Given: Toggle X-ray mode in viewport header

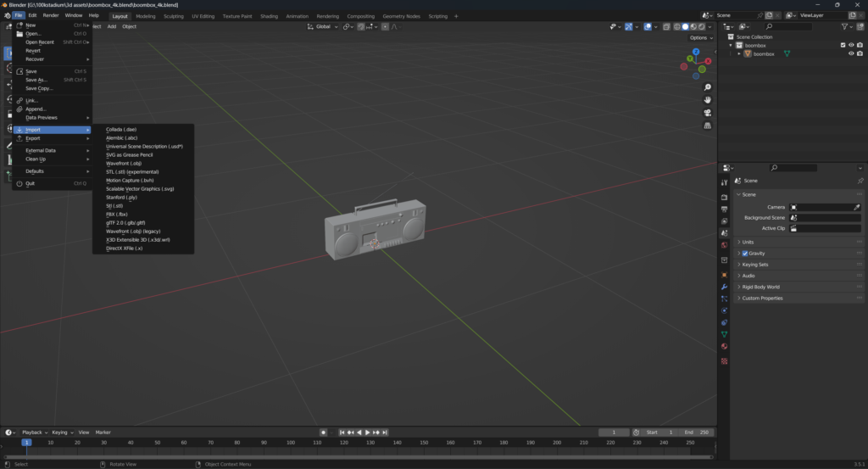Looking at the screenshot, I should tap(666, 26).
